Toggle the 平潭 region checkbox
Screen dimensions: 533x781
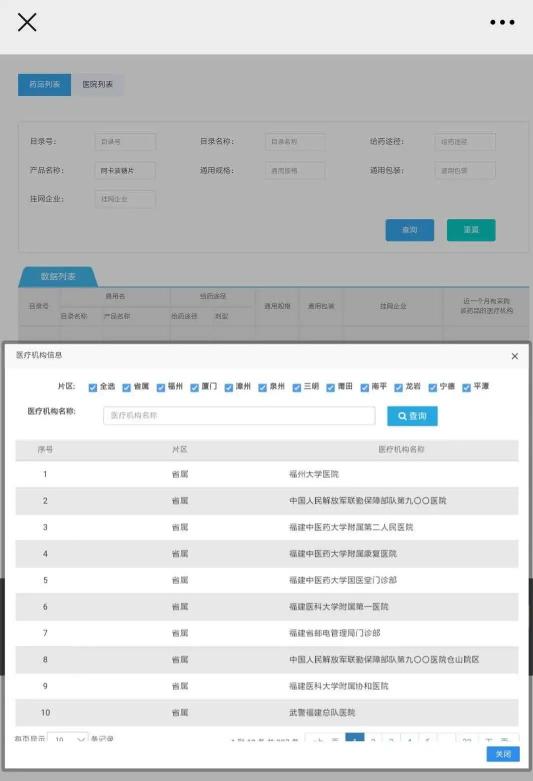(x=466, y=388)
